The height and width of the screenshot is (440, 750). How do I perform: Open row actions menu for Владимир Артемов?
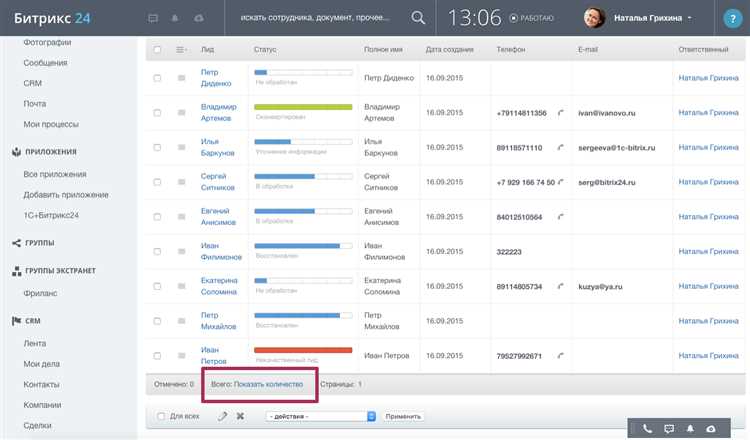pyautogui.click(x=181, y=113)
